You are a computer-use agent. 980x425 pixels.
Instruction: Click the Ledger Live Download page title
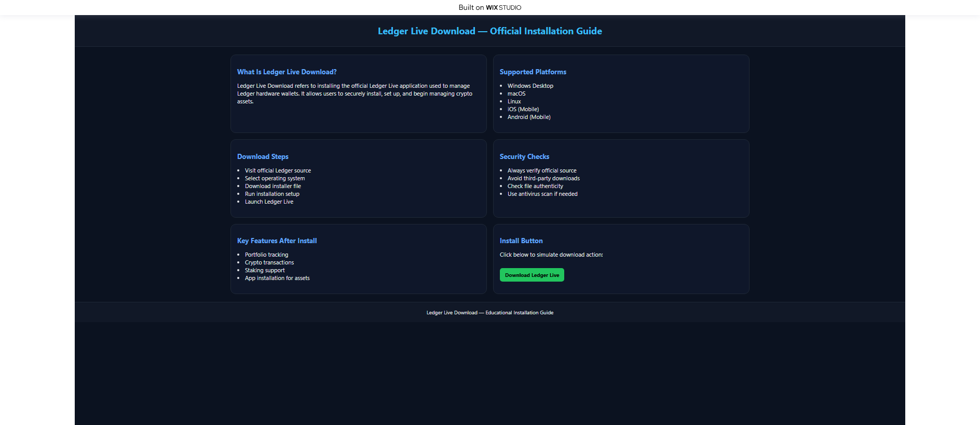(x=489, y=31)
